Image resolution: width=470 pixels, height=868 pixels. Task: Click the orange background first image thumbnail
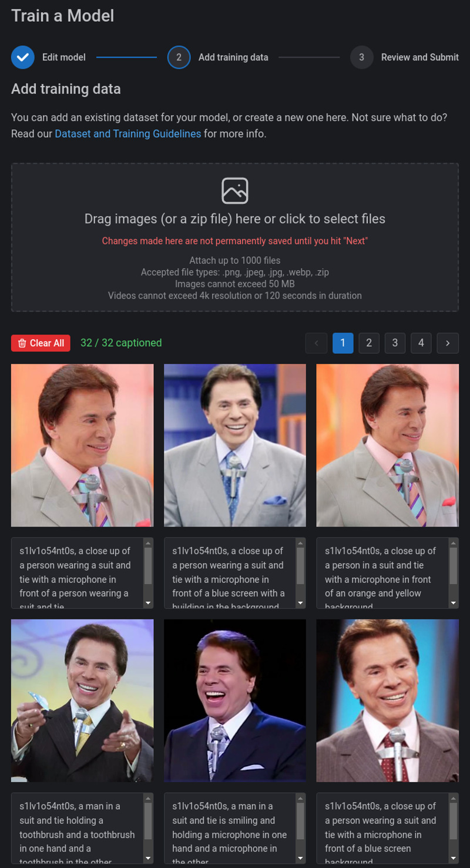click(x=82, y=445)
